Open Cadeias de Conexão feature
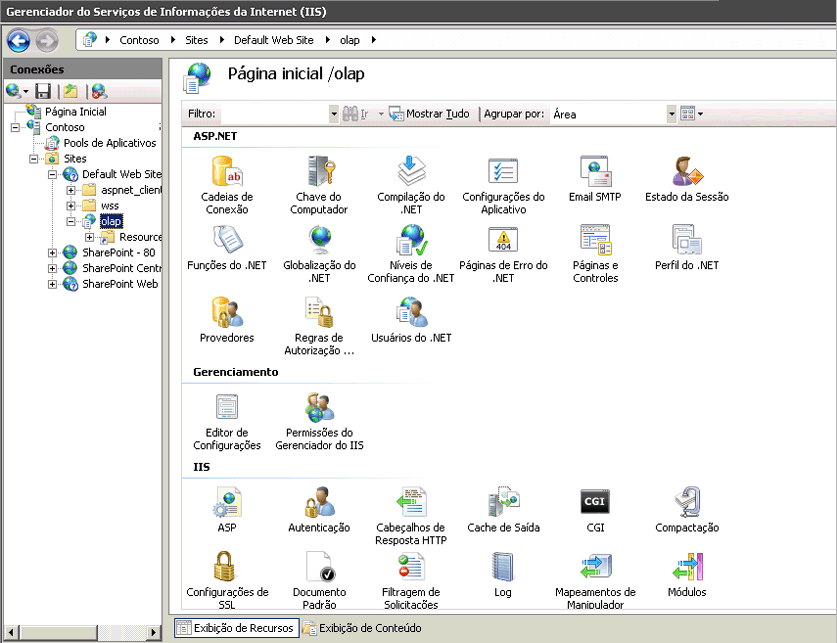837x643 pixels. coord(227,185)
